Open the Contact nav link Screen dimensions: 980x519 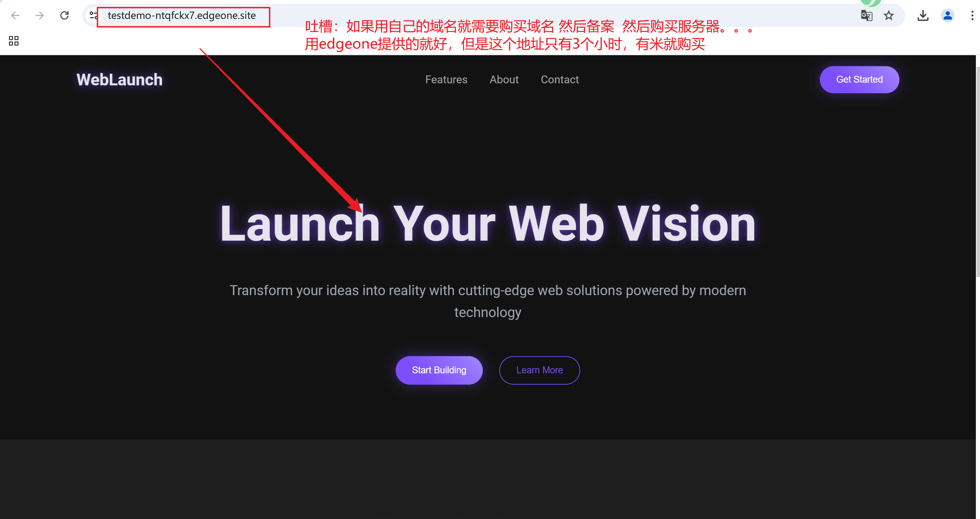point(560,80)
